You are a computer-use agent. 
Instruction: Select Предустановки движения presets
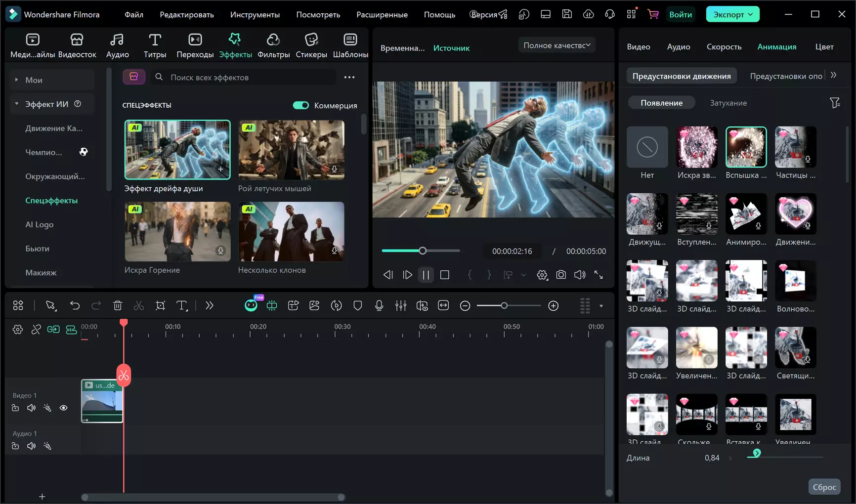tap(682, 76)
